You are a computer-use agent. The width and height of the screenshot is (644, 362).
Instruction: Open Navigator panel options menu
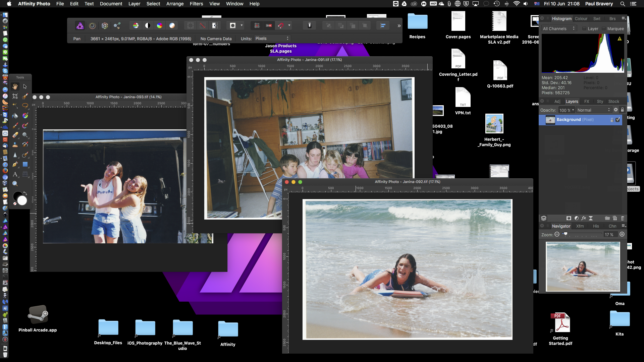click(x=624, y=226)
